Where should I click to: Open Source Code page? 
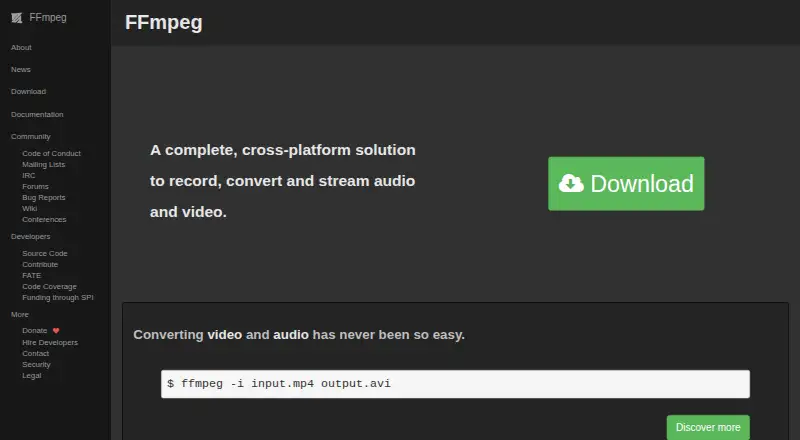[45, 253]
